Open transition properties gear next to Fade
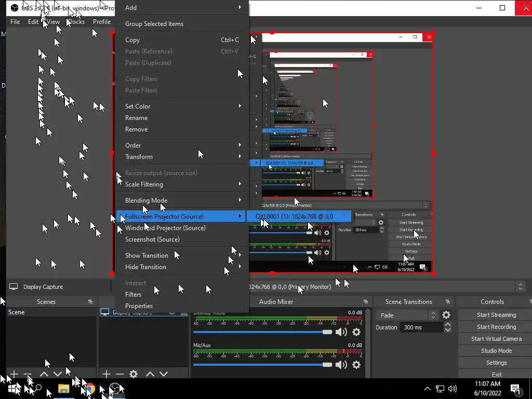 (x=446, y=315)
